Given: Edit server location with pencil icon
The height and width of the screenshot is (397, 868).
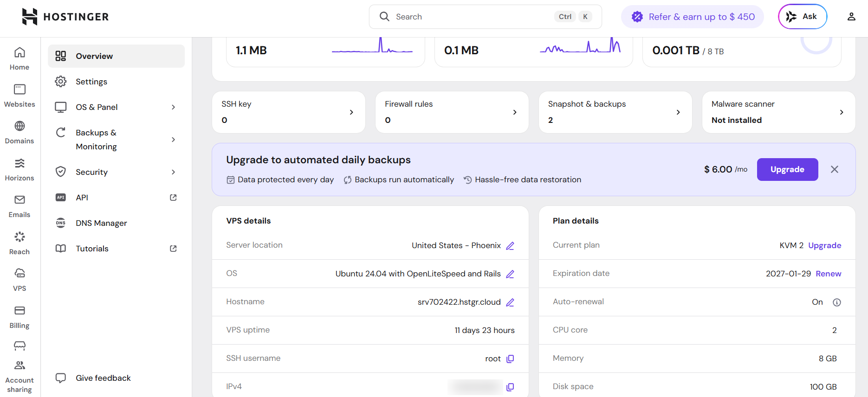Looking at the screenshot, I should pyautogui.click(x=510, y=246).
